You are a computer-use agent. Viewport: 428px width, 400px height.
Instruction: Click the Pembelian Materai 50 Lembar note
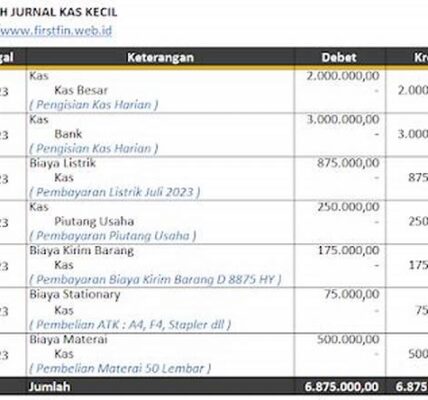click(x=120, y=369)
